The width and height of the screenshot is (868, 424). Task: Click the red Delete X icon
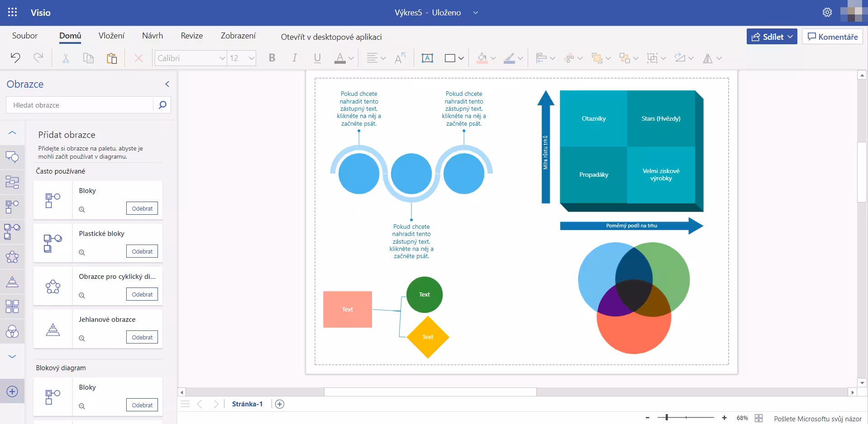coord(138,58)
